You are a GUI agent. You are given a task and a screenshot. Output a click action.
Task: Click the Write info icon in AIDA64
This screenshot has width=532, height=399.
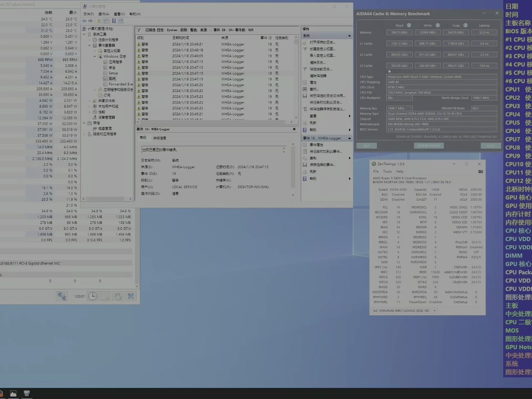point(438,25)
